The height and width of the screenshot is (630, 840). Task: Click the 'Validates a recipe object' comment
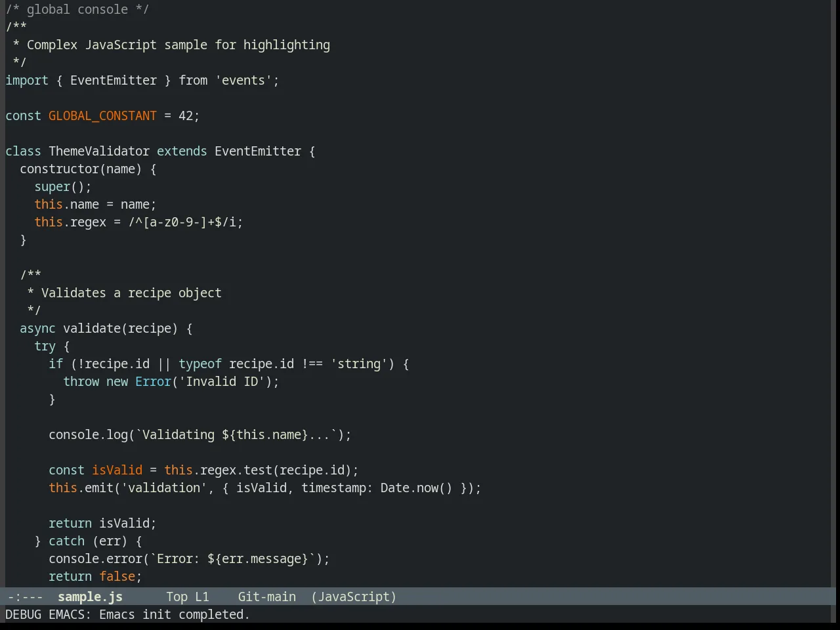tap(131, 293)
